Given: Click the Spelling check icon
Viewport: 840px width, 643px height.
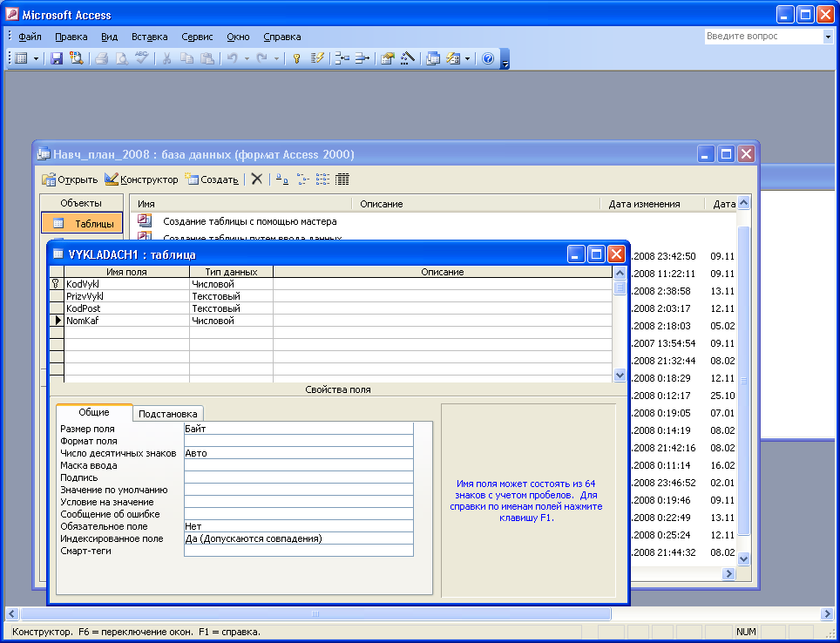Looking at the screenshot, I should (x=141, y=58).
